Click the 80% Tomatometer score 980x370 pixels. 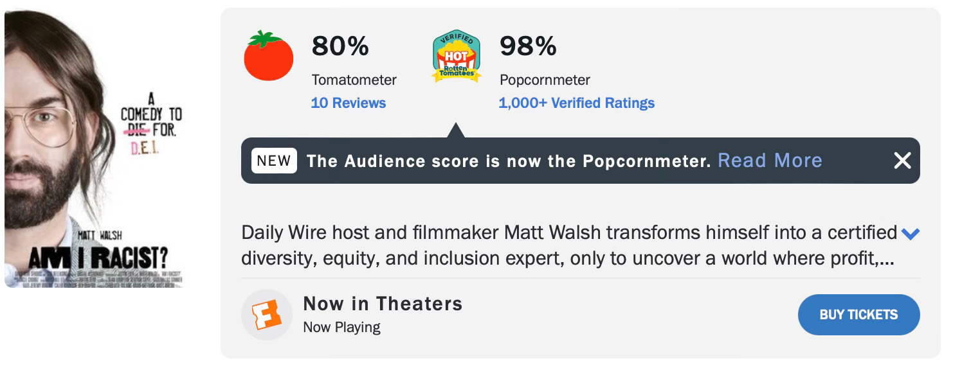pyautogui.click(x=340, y=46)
